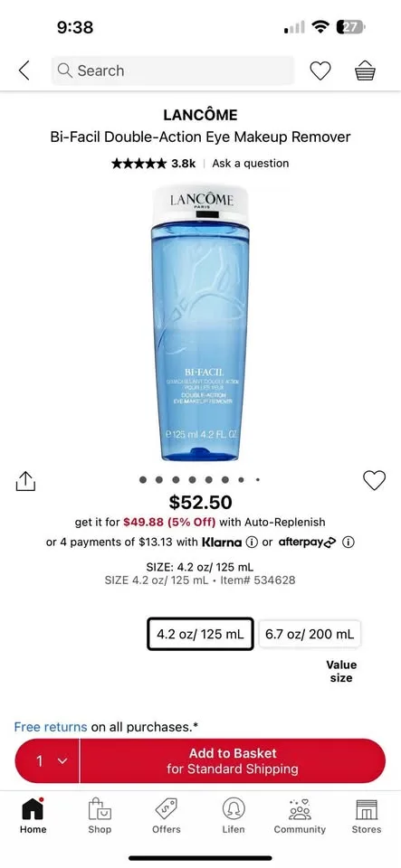The width and height of the screenshot is (401, 868).
Task: Tap Add to Basket for Standard Shipping
Action: coord(233,761)
